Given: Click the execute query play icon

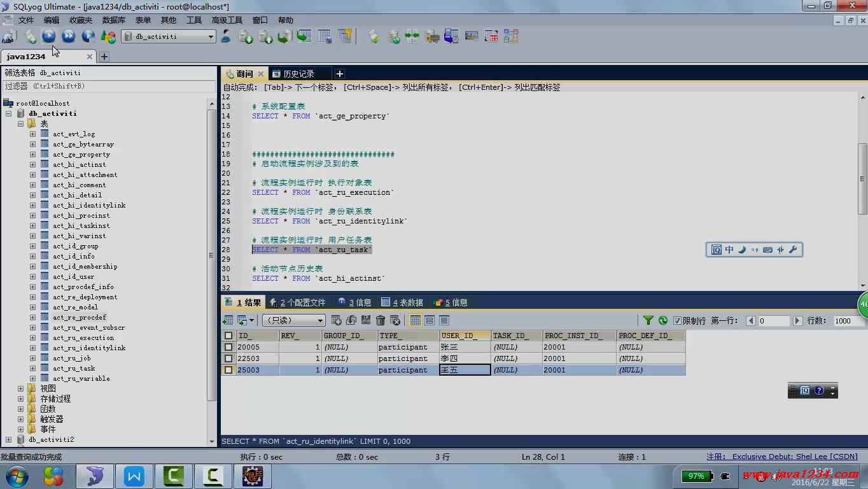Looking at the screenshot, I should coord(49,36).
